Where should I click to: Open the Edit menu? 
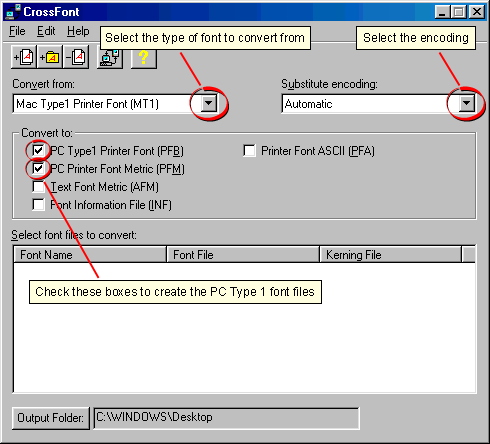tap(46, 31)
